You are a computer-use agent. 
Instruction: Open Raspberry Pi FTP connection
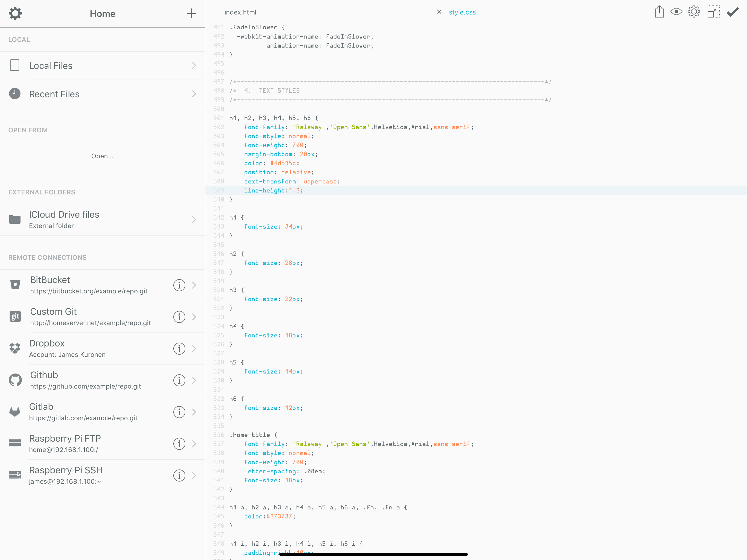(x=102, y=444)
